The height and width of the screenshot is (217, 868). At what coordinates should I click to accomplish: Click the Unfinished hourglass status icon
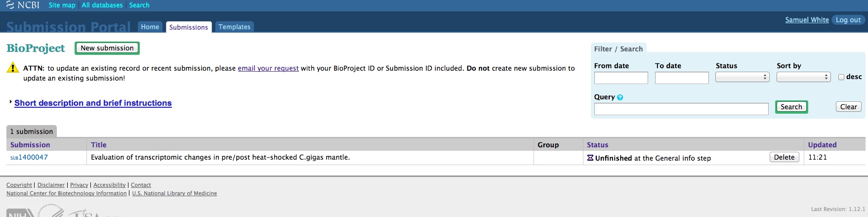click(x=590, y=158)
